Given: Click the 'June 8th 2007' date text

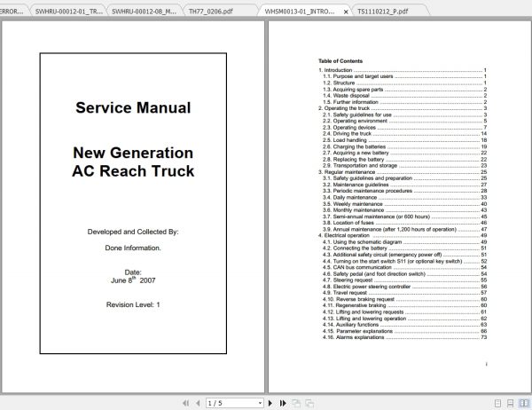Looking at the screenshot, I should (133, 280).
